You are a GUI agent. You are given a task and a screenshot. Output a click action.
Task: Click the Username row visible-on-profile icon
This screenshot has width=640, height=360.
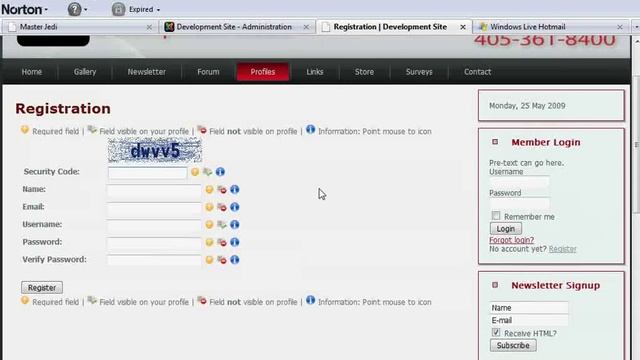pos(222,224)
